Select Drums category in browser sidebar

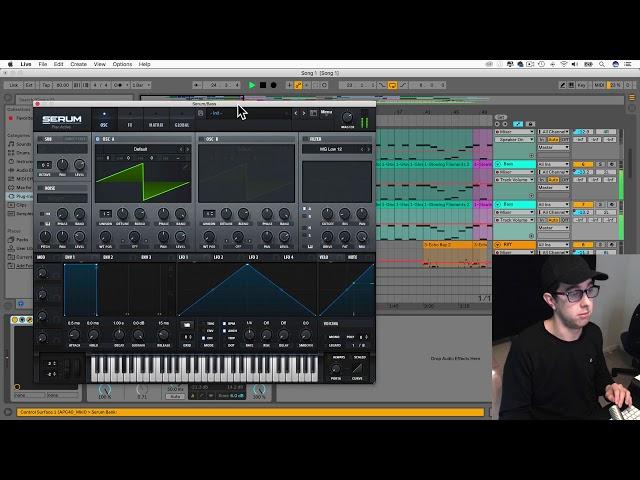click(19, 153)
